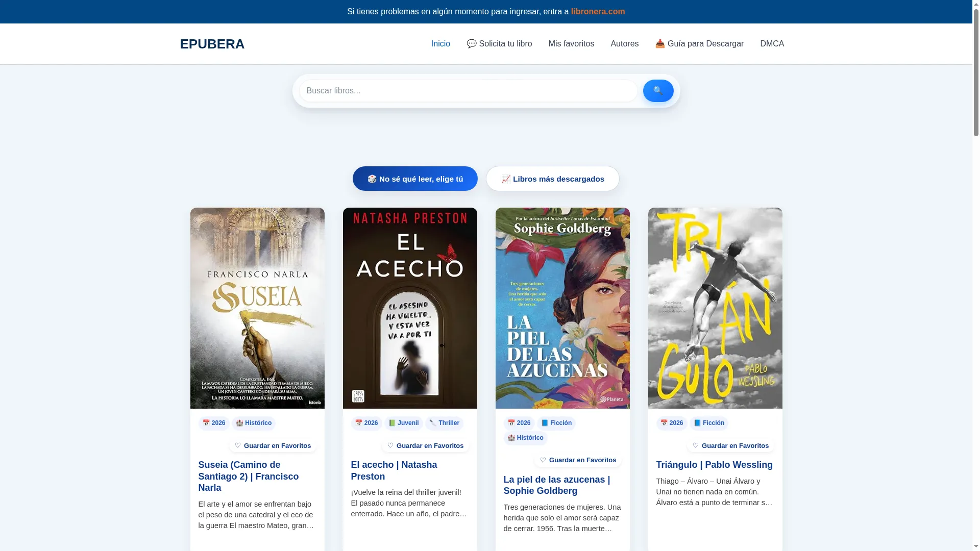Viewport: 980px width, 551px height.
Task: Open Suseia (Camino de Santiago 2) title link
Action: pos(249,477)
